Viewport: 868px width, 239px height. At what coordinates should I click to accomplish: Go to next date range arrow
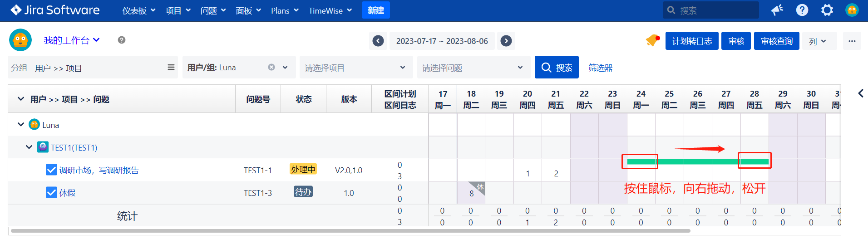[x=506, y=41]
